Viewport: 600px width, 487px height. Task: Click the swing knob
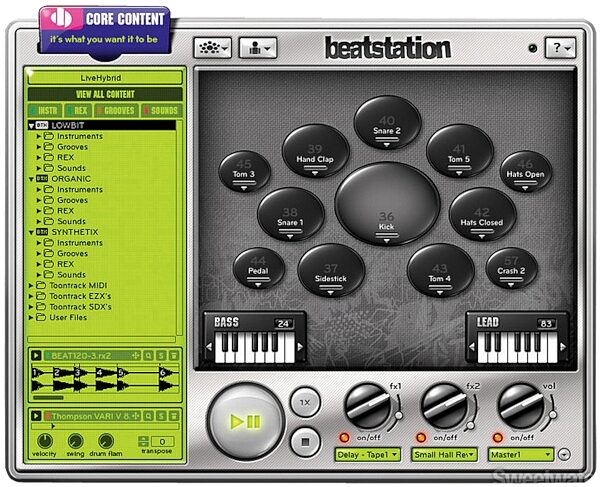click(x=75, y=441)
